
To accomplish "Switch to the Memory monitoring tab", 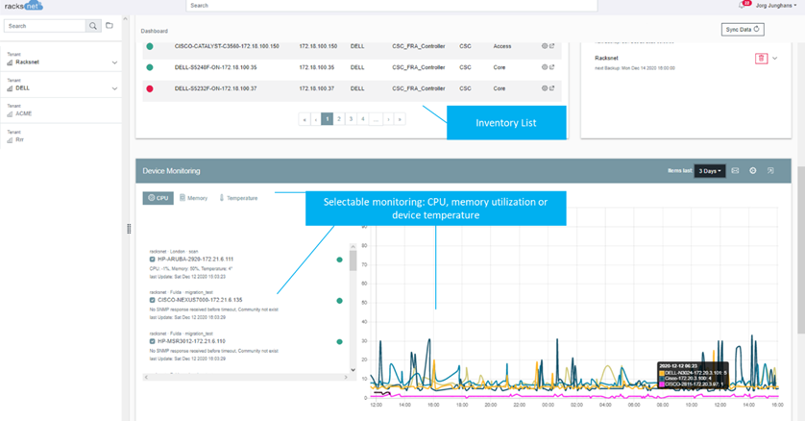I will pos(193,198).
